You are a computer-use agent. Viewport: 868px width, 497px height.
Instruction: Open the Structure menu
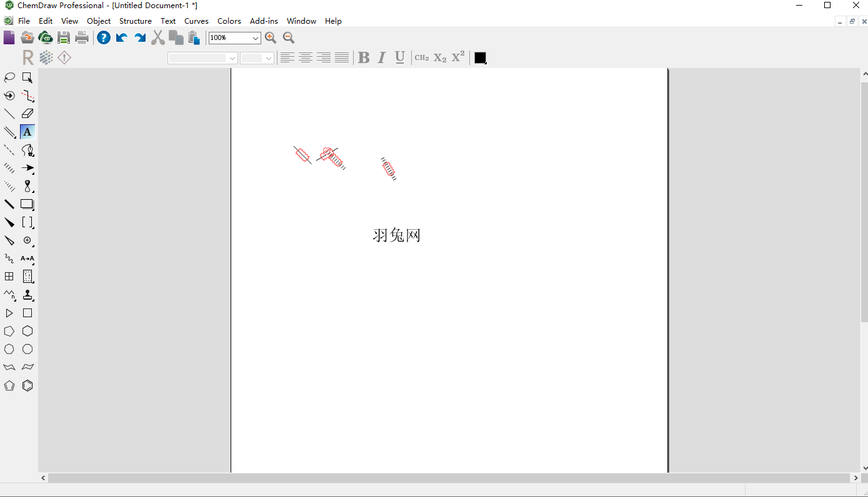pos(136,21)
